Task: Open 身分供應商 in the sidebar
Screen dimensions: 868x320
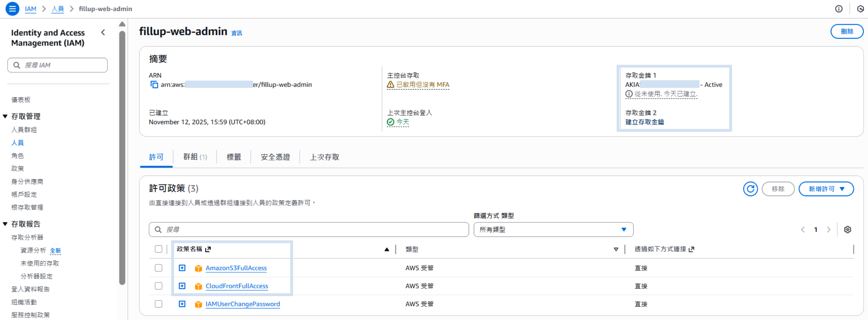Action: pos(27,182)
